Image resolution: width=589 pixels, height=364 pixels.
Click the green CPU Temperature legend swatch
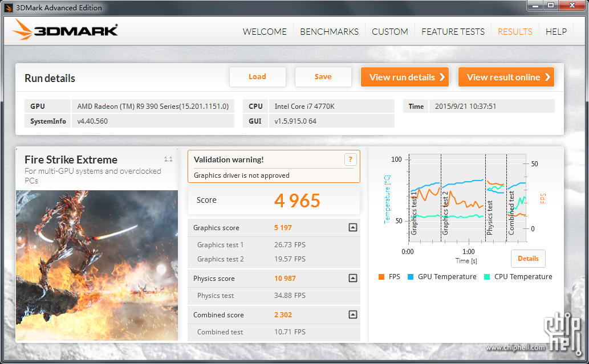487,277
